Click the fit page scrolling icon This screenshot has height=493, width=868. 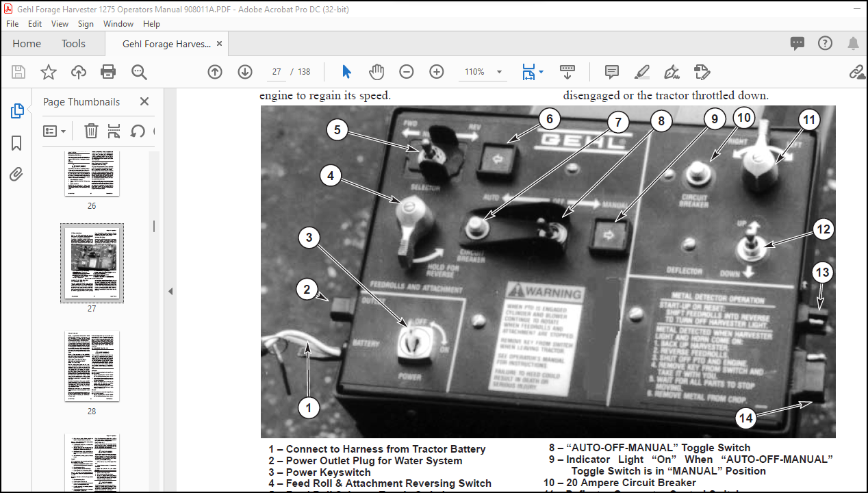528,72
